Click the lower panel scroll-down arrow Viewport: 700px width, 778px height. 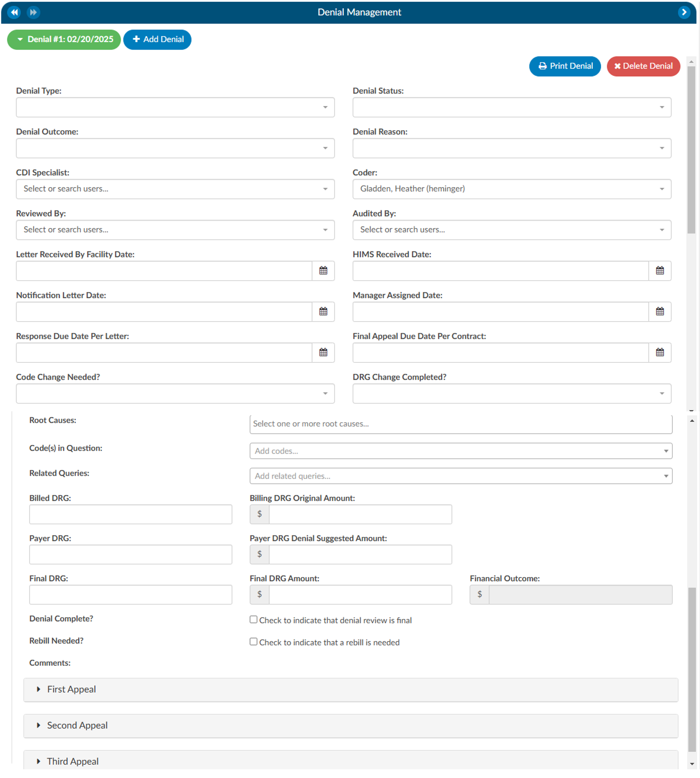(692, 764)
